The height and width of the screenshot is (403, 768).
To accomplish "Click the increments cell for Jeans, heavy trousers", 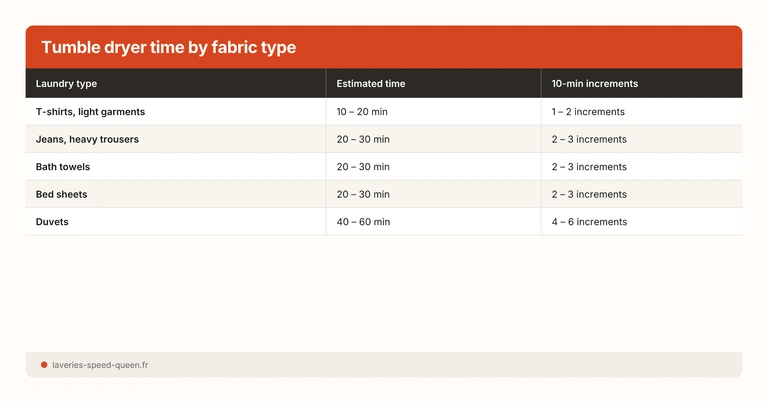I will tap(589, 139).
